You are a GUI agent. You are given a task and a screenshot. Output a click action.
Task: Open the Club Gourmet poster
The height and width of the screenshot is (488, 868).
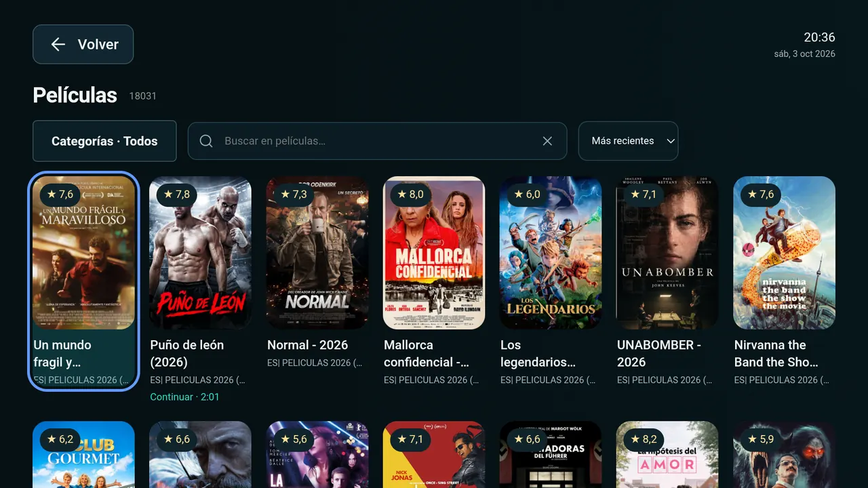(x=84, y=455)
